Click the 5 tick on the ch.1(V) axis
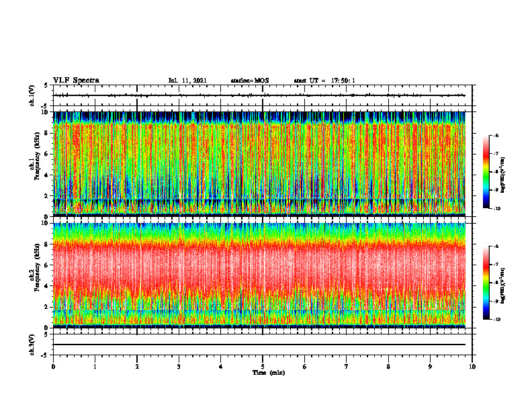This screenshot has height=411, width=532. [x=46, y=85]
